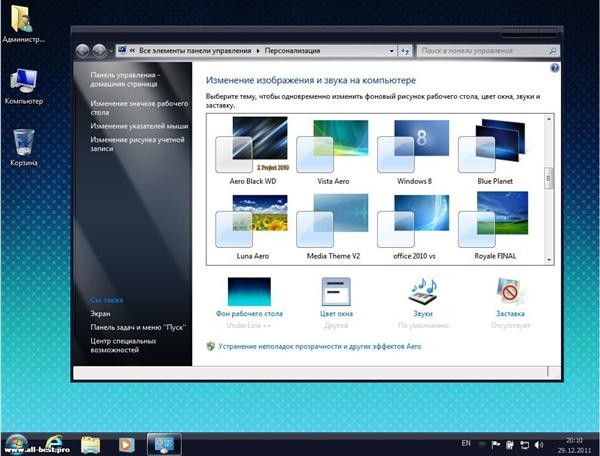The width and height of the screenshot is (600, 456).
Task: Click the theme list scroll-up arrow
Action: [x=549, y=119]
